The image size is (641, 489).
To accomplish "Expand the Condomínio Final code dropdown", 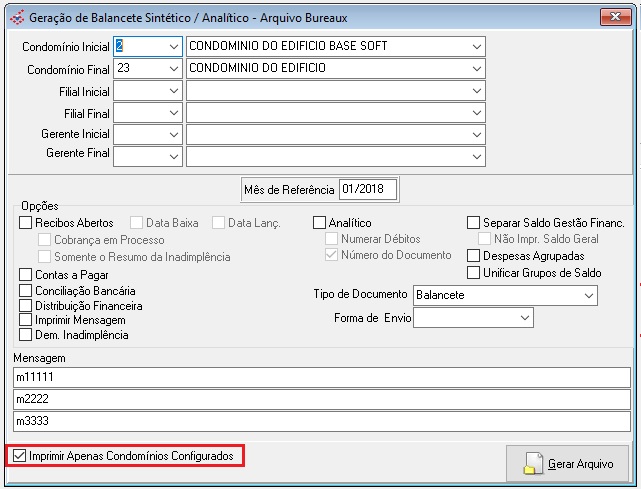I will (173, 69).
